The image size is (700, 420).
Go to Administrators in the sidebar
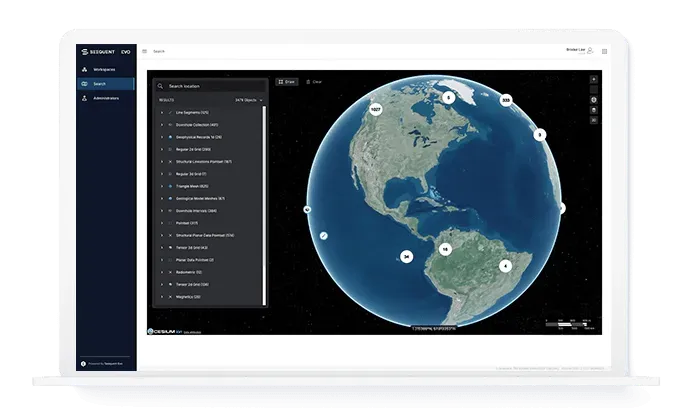(x=107, y=98)
